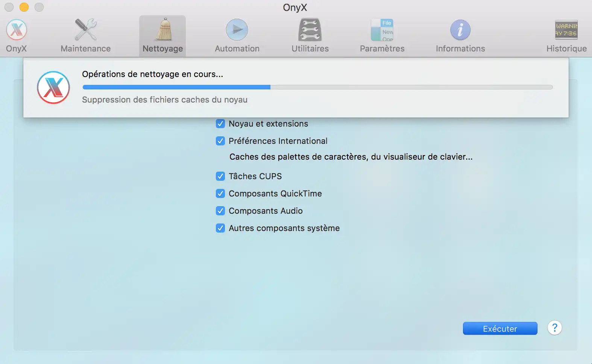Click the OnyX window title
Image resolution: width=592 pixels, height=364 pixels.
click(295, 8)
